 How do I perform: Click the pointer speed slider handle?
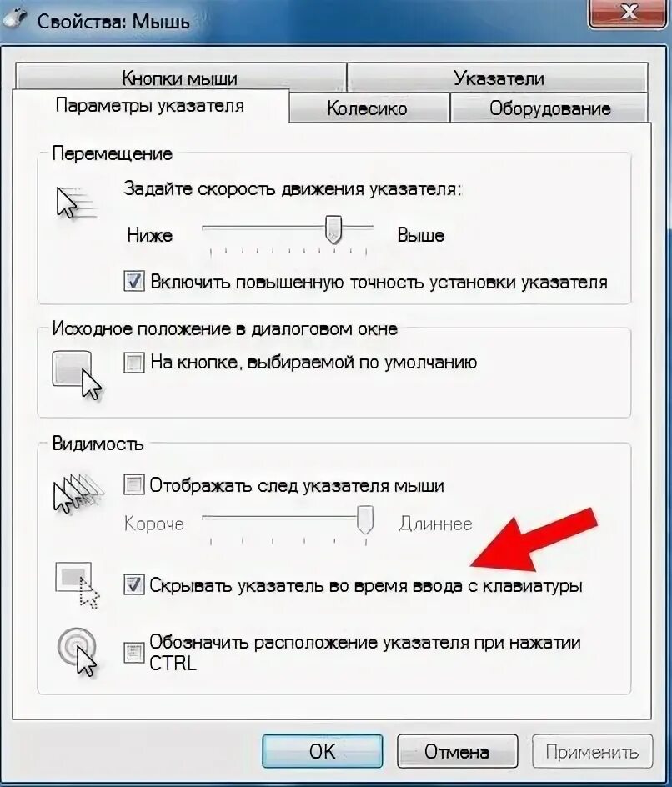pyautogui.click(x=333, y=229)
